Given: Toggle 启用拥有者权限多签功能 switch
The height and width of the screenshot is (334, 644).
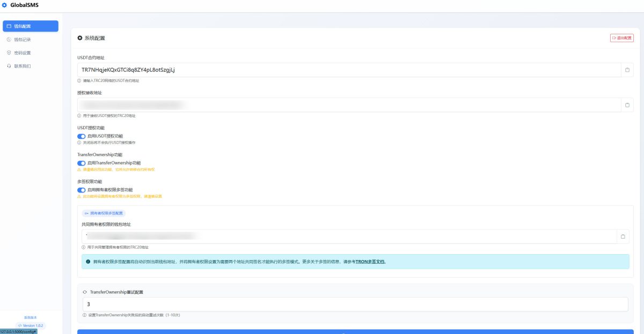Looking at the screenshot, I should pyautogui.click(x=82, y=190).
